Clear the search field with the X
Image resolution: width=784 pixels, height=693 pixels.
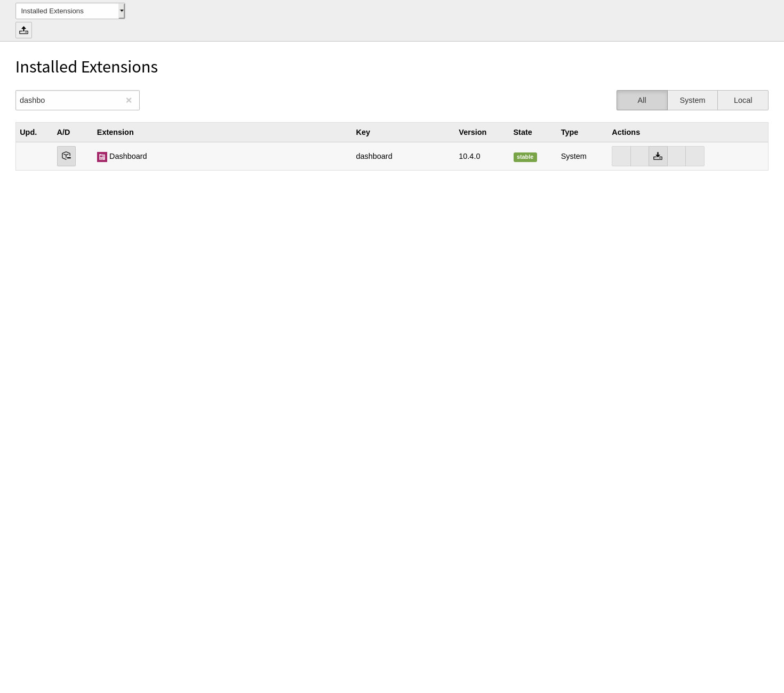[129, 100]
